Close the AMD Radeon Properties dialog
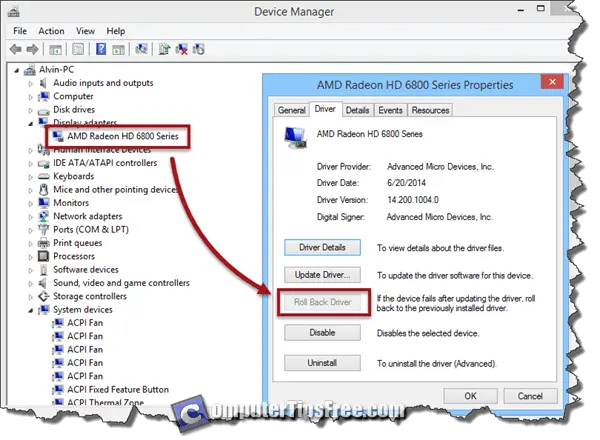The image size is (600, 440). 552,81
